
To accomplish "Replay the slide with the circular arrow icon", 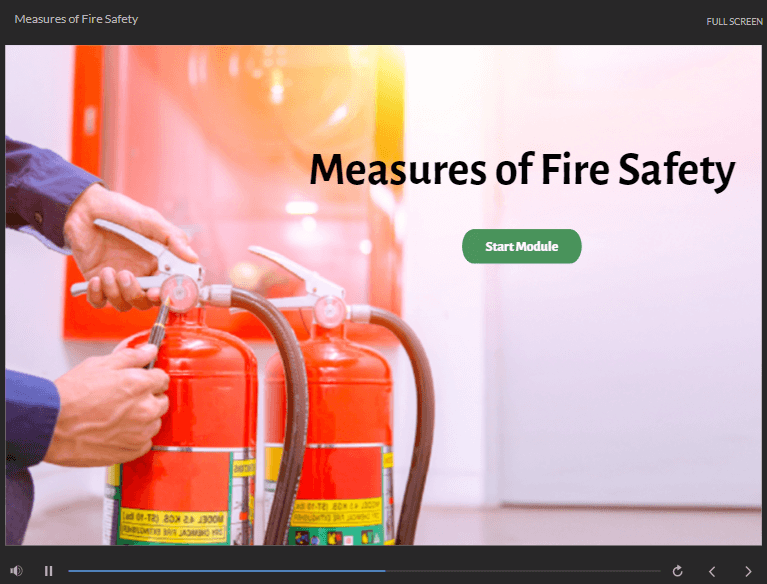I will 677,571.
